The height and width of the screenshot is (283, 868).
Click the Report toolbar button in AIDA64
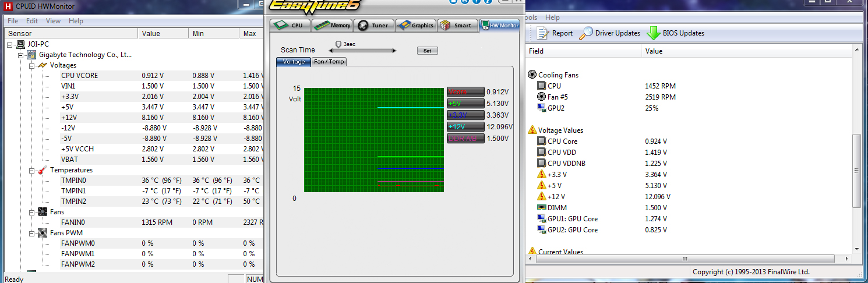point(555,33)
